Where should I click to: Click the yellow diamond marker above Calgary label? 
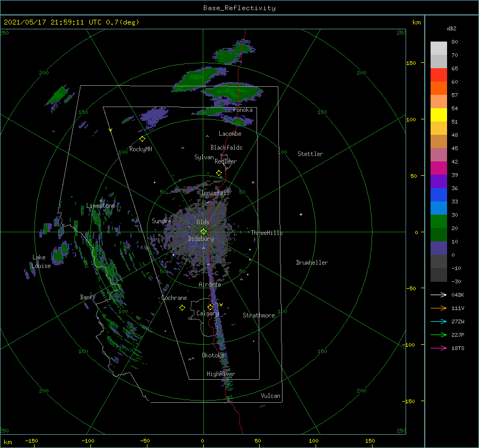tap(210, 307)
